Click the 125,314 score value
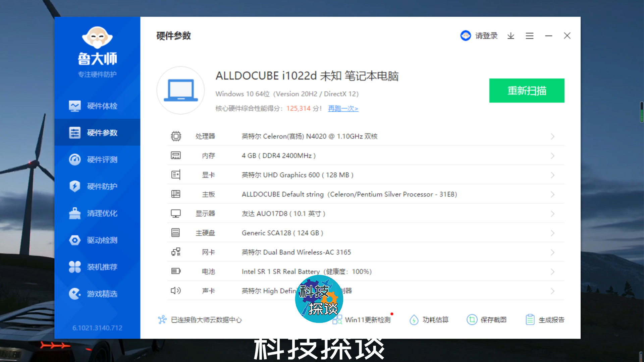The height and width of the screenshot is (362, 644). [x=298, y=108]
